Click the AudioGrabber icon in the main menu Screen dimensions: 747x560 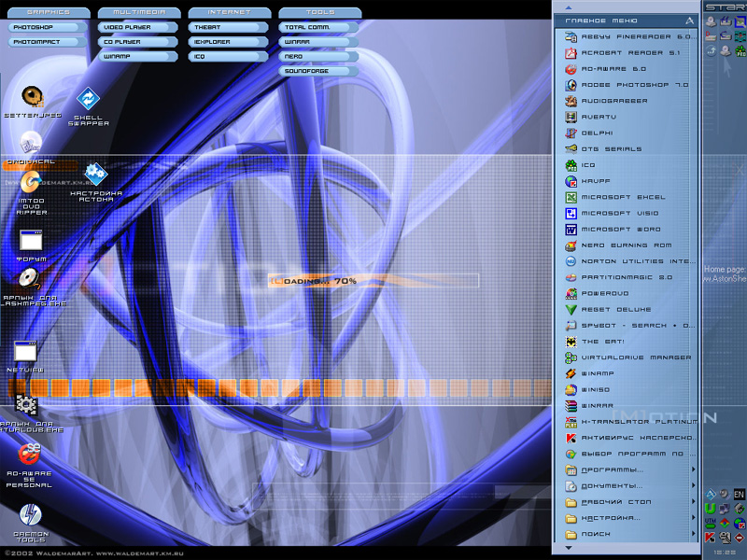[x=571, y=101]
